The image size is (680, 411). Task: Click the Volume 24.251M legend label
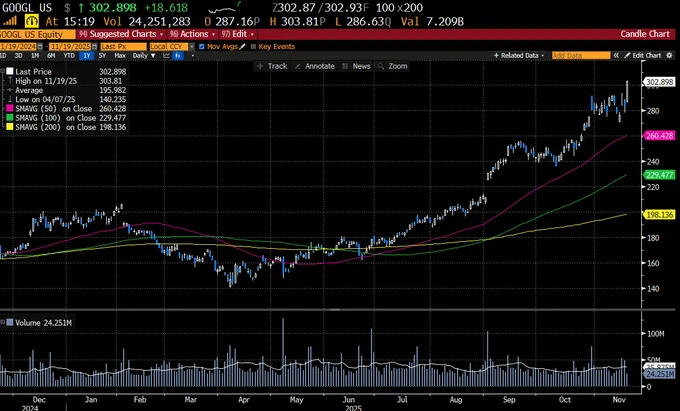43,323
